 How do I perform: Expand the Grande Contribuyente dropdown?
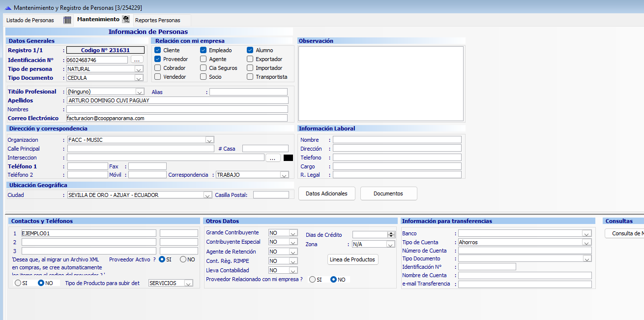tap(293, 233)
